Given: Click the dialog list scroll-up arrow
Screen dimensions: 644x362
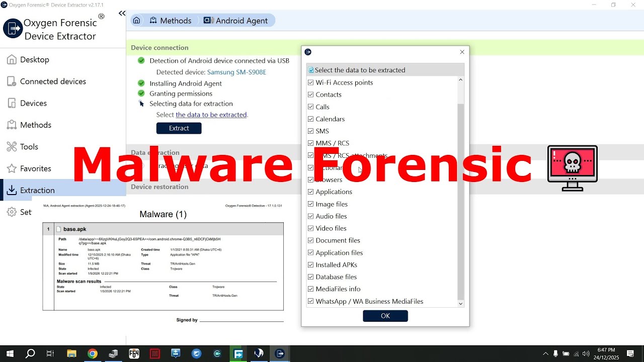Looking at the screenshot, I should (460, 80).
